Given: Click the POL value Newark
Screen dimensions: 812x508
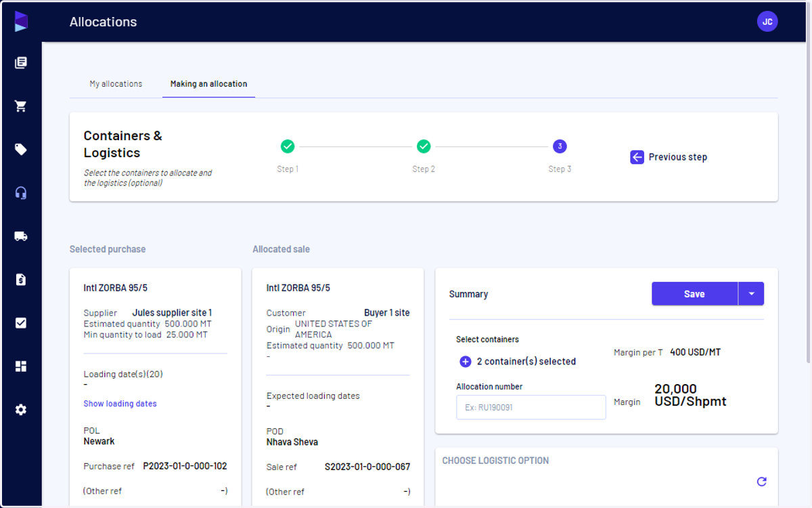Looking at the screenshot, I should 99,442.
